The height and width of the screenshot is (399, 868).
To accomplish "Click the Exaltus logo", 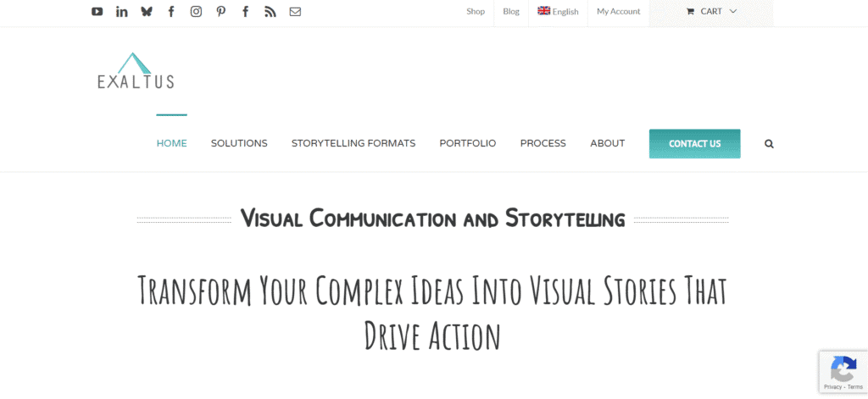I will tap(136, 71).
